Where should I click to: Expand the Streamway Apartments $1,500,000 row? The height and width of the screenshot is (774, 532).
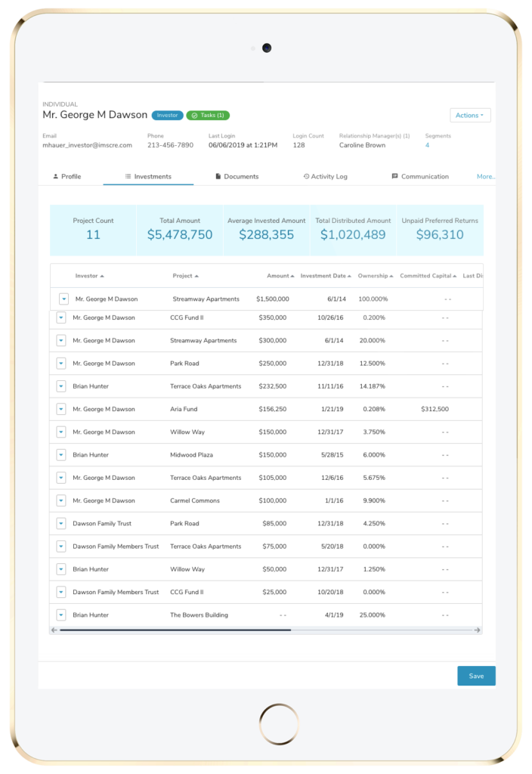pos(63,299)
